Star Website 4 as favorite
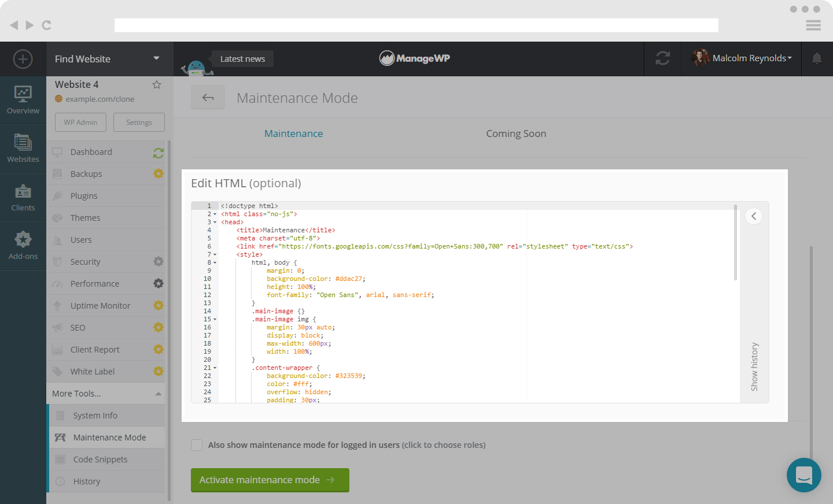833x504 pixels. [157, 84]
